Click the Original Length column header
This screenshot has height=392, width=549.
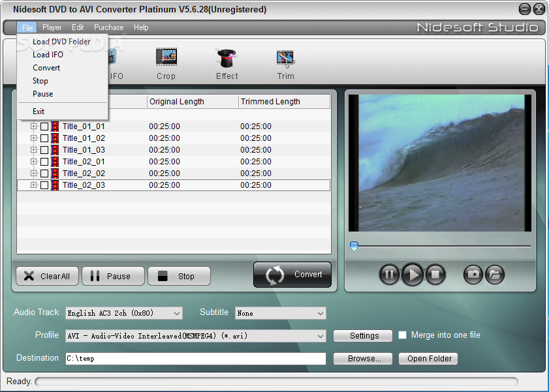click(x=193, y=102)
